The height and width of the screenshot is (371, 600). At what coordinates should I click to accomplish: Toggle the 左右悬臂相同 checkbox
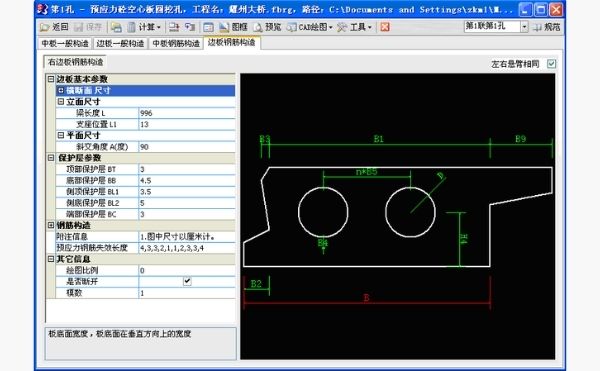(x=551, y=63)
